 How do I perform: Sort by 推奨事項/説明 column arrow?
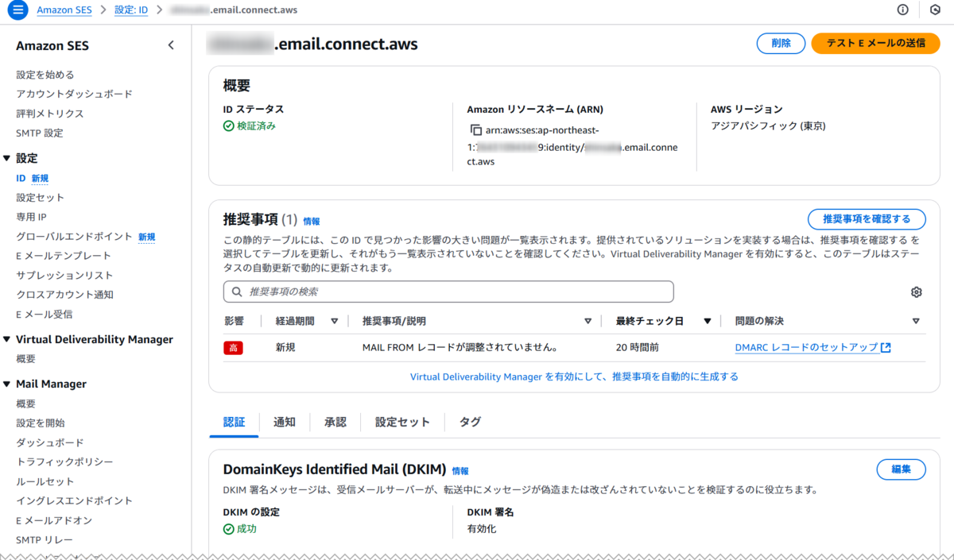pos(588,321)
